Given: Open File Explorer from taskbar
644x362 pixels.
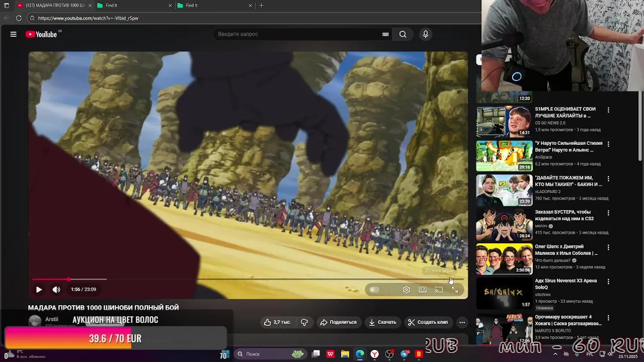Looking at the screenshot, I should pyautogui.click(x=345, y=354).
